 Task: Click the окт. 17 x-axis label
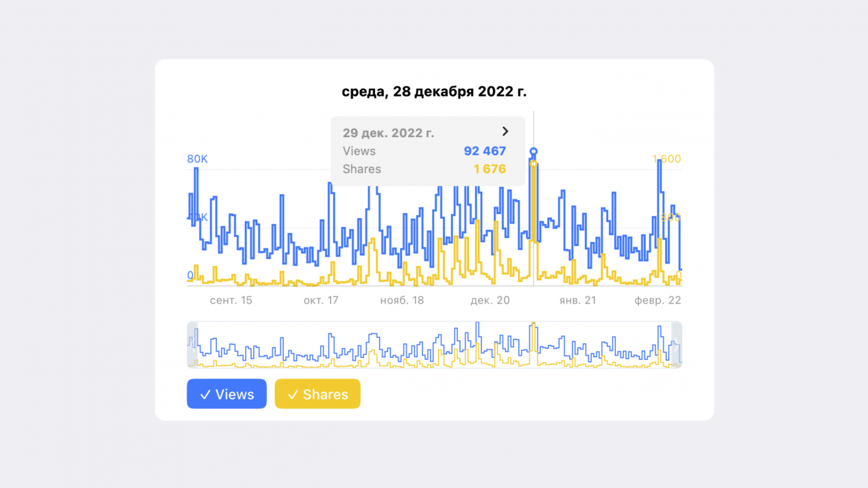pyautogui.click(x=321, y=300)
